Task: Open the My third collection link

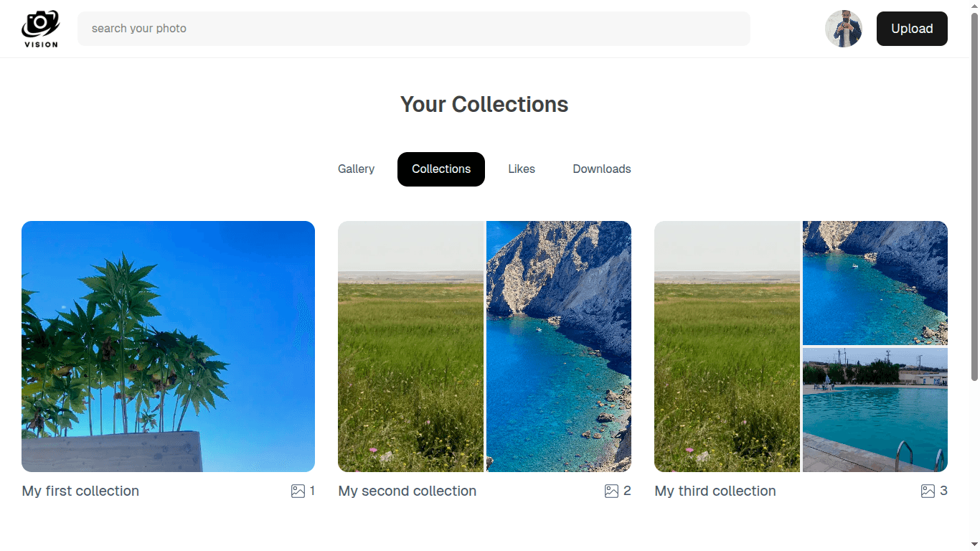Action: 715,491
